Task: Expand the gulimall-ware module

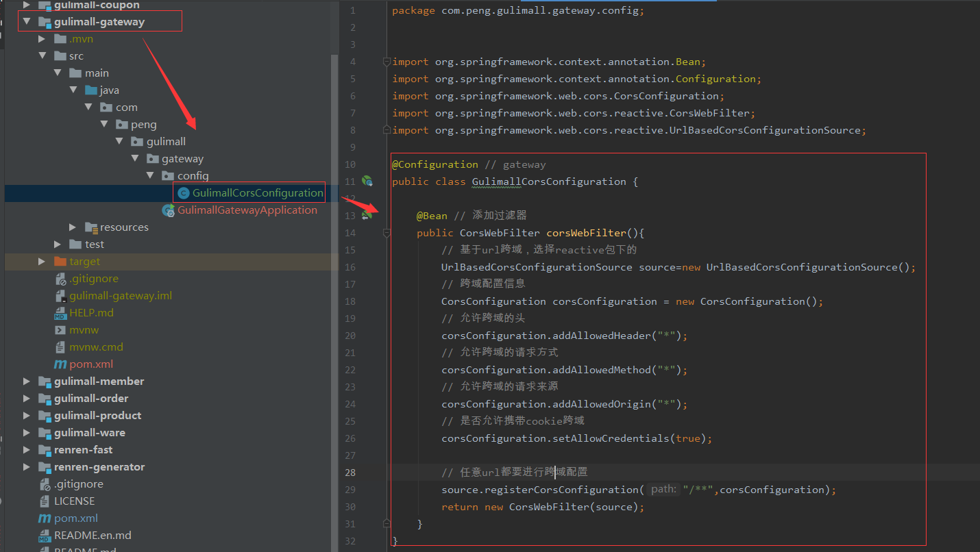Action: click(x=27, y=432)
